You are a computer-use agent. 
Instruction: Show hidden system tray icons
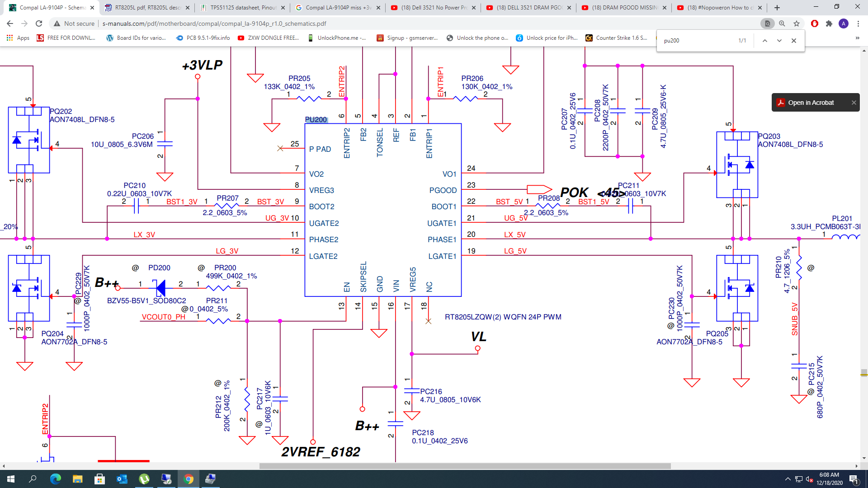(x=788, y=479)
